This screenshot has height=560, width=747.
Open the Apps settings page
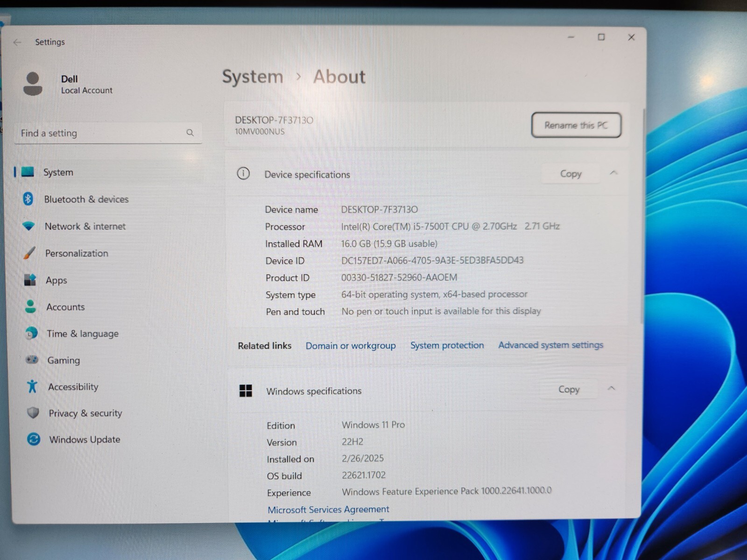(x=56, y=280)
